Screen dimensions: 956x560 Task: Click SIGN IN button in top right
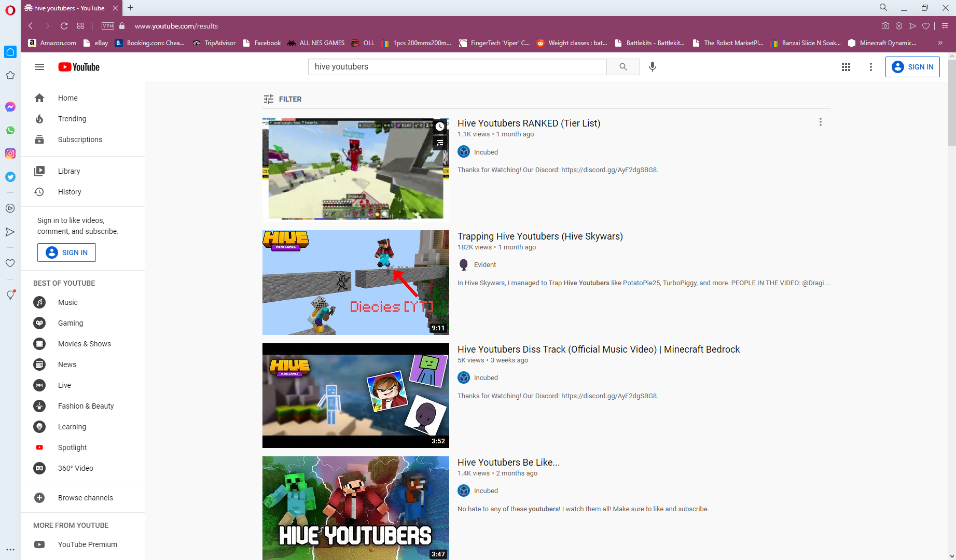(912, 67)
